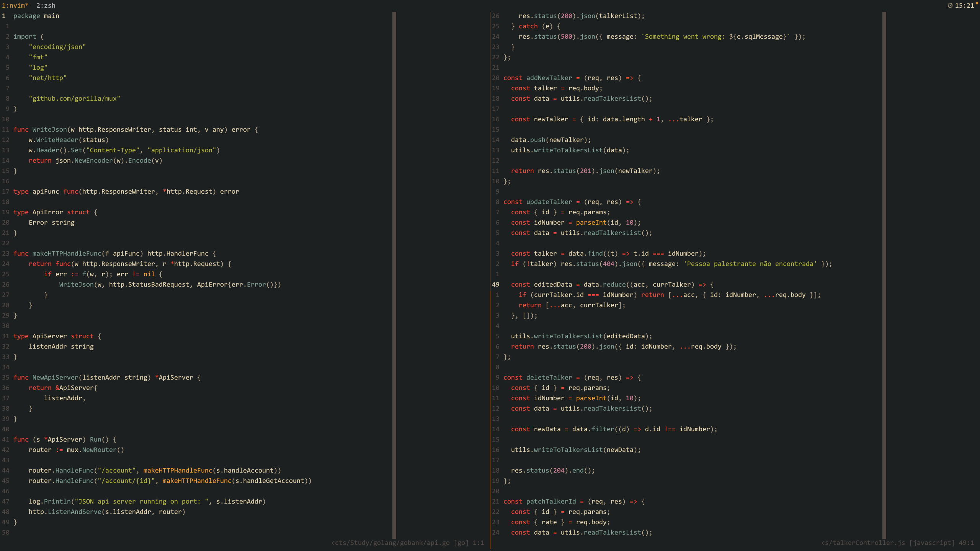980x551 pixels.
Task: Click the orange dot indicator top-right
Action: point(977,3)
